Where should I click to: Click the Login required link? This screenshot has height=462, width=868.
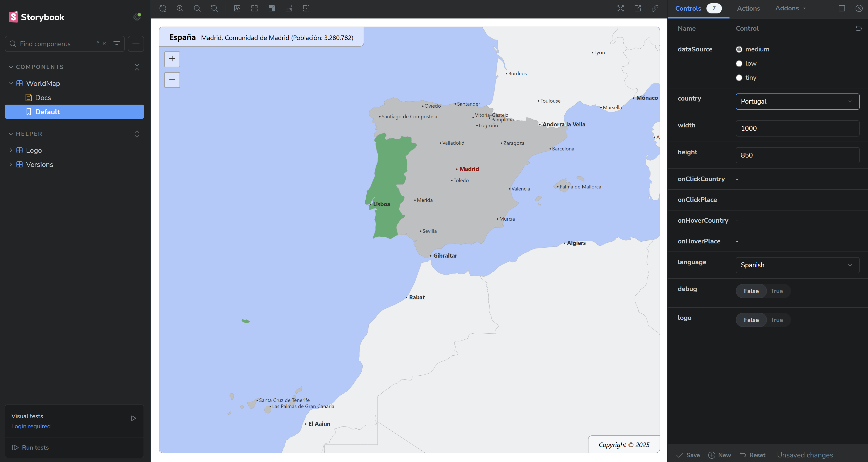(31, 426)
